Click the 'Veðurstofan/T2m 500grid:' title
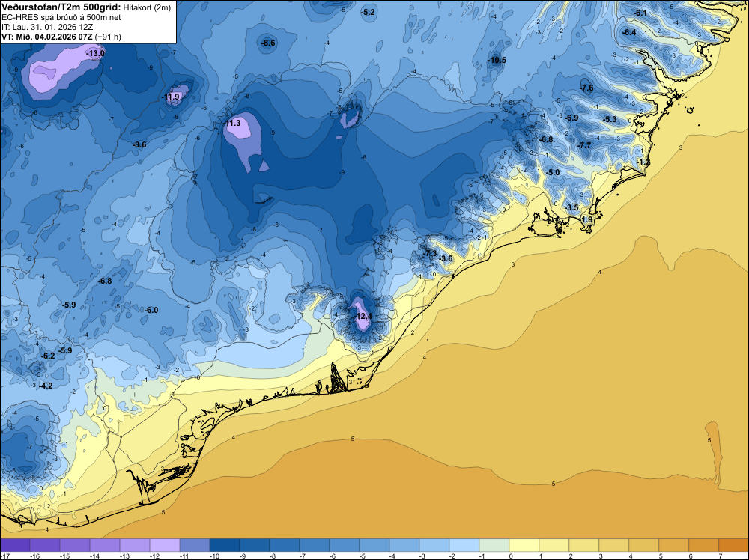The height and width of the screenshot is (560, 749). [x=61, y=7]
